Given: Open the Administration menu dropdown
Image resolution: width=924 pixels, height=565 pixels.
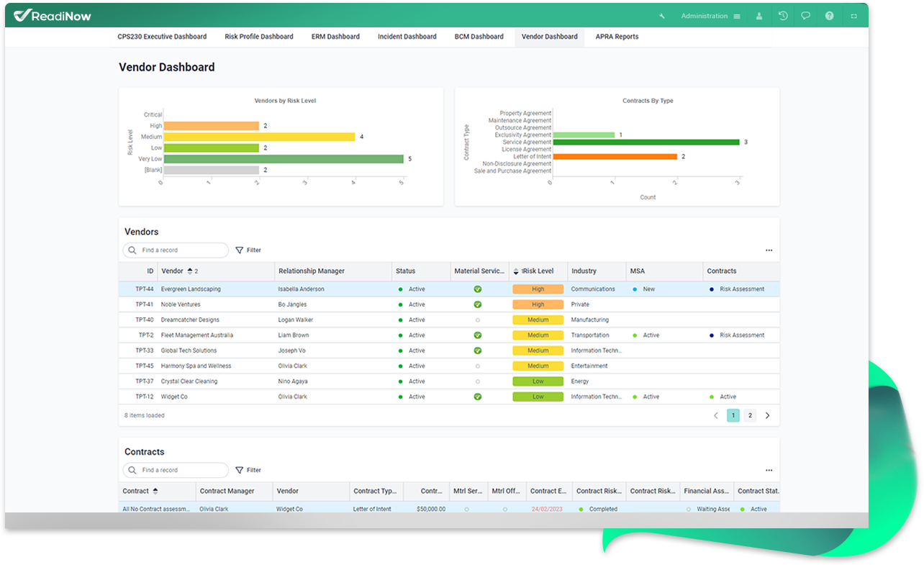Looking at the screenshot, I should 710,16.
